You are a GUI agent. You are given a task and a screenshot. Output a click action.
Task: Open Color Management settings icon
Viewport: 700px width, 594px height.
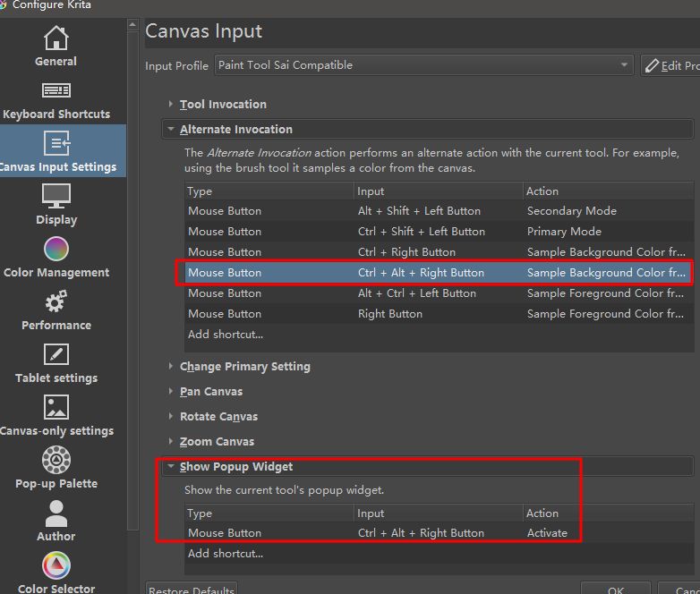(55, 249)
